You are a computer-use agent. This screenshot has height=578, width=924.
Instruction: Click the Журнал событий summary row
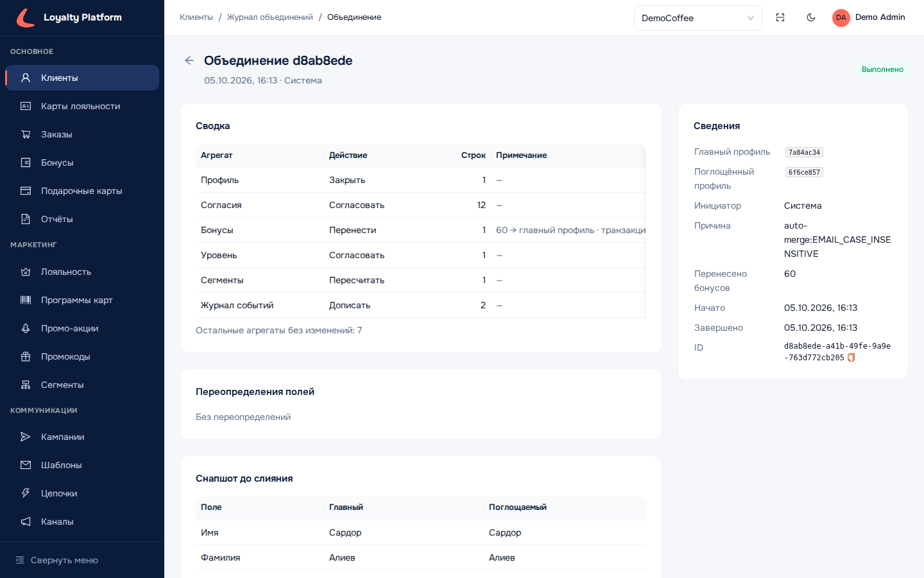tap(421, 305)
